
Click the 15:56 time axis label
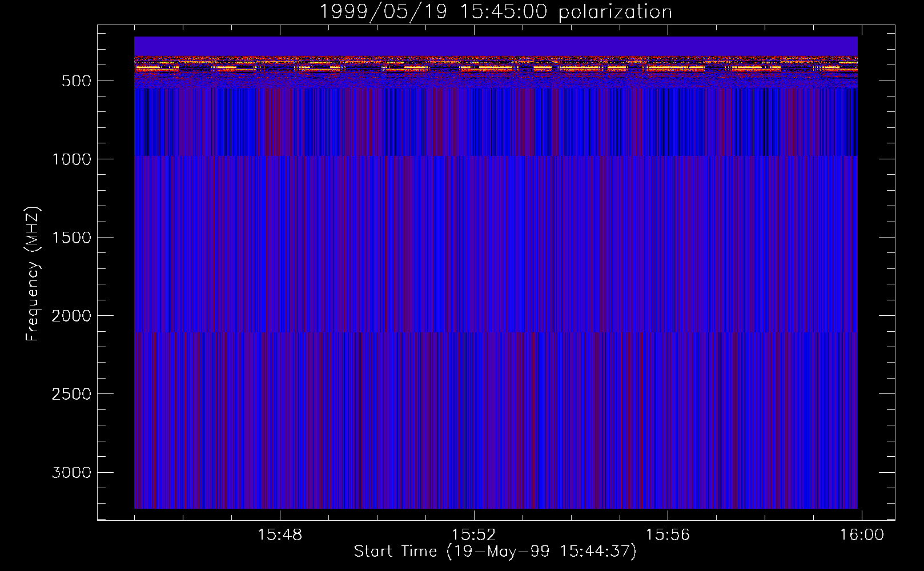668,535
